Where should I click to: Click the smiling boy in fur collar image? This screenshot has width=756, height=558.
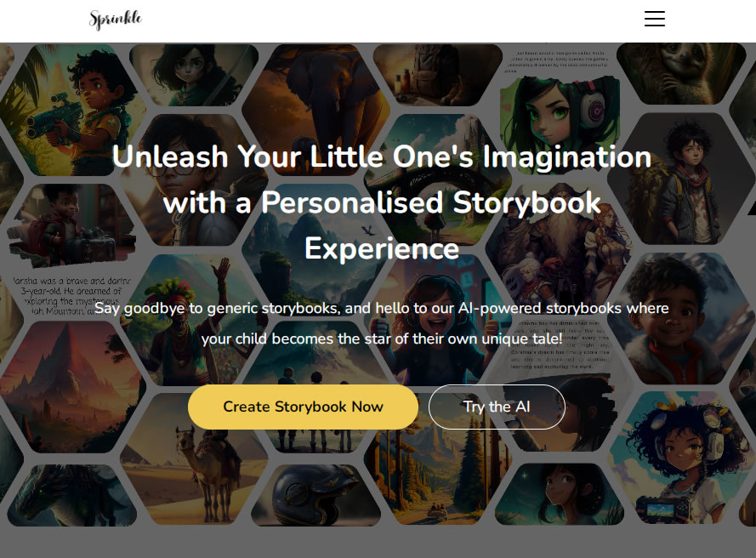coord(681,318)
